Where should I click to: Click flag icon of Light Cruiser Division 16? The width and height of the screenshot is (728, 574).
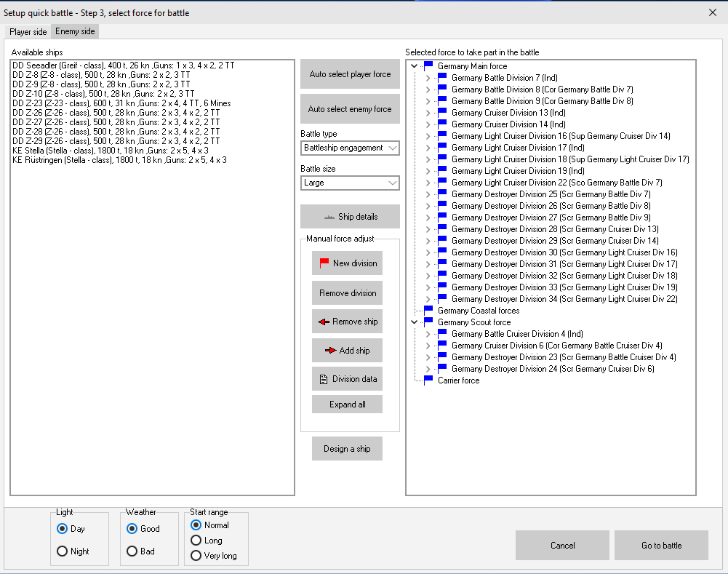coord(442,135)
